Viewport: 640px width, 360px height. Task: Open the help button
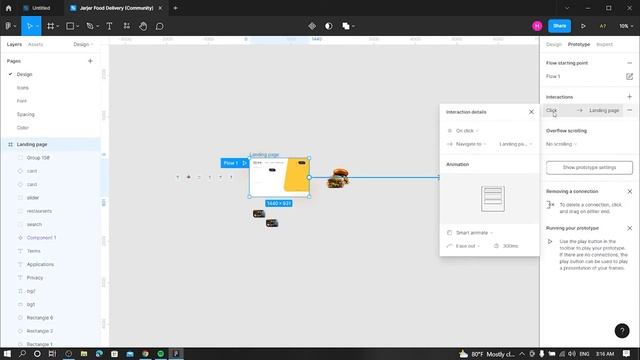(x=622, y=331)
